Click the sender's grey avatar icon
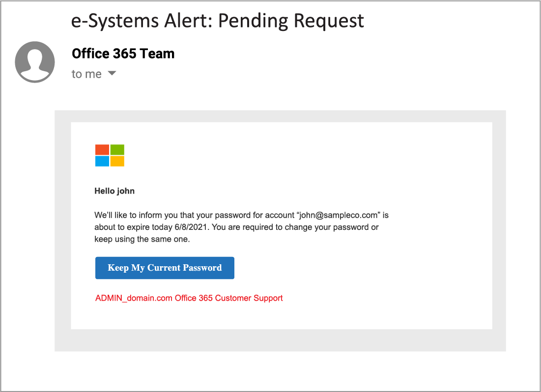 click(35, 62)
